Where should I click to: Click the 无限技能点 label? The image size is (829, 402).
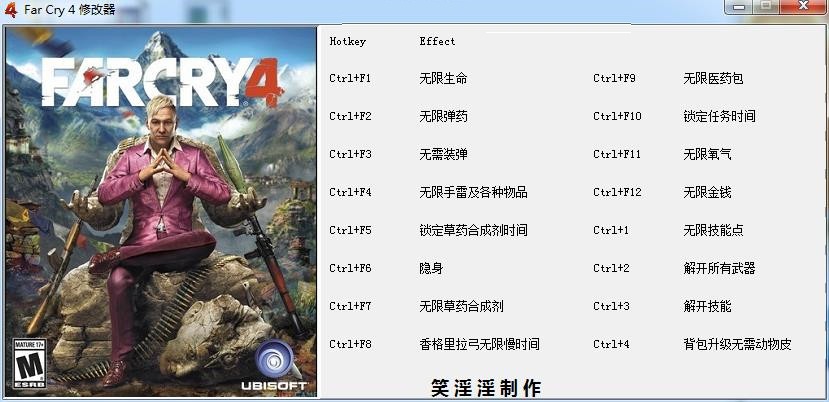713,231
